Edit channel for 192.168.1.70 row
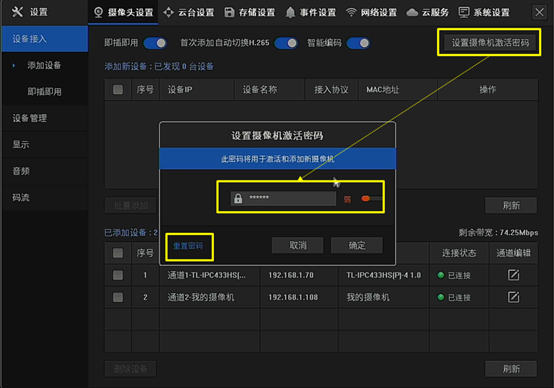The image size is (554, 388). [513, 275]
